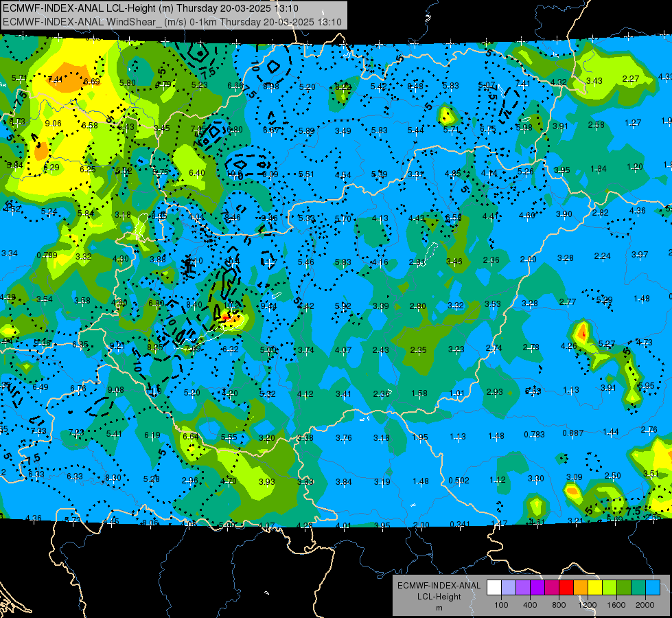Select the white legend swatch
Image resolution: width=672 pixels, height=618 pixels.
(x=494, y=588)
